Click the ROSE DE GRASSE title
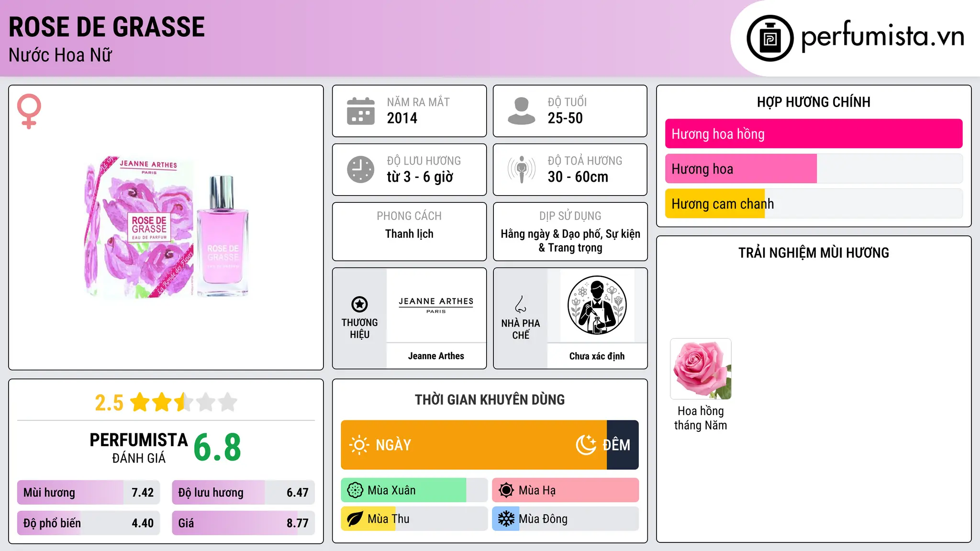980x551 pixels. [x=107, y=27]
